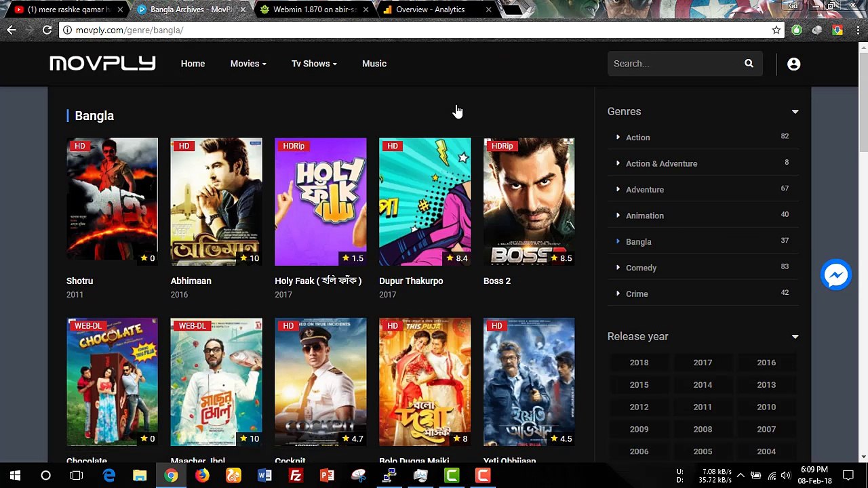Click the volume speaker icon in system tray
868x488 pixels.
click(786, 475)
